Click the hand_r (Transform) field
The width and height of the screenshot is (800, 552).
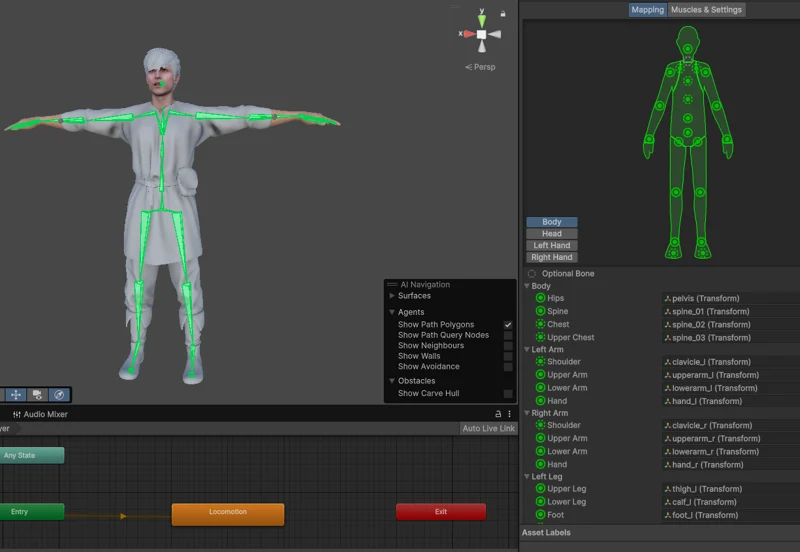pos(731,465)
